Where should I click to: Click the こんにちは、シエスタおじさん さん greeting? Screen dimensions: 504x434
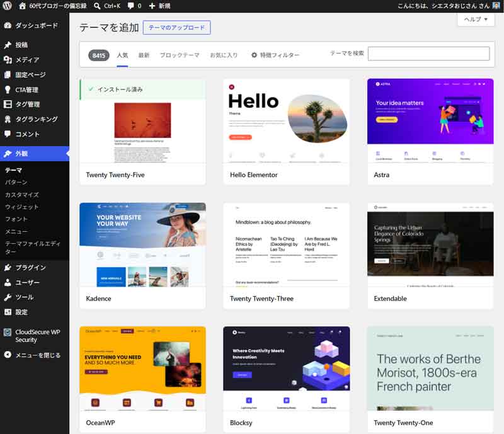[x=444, y=6]
